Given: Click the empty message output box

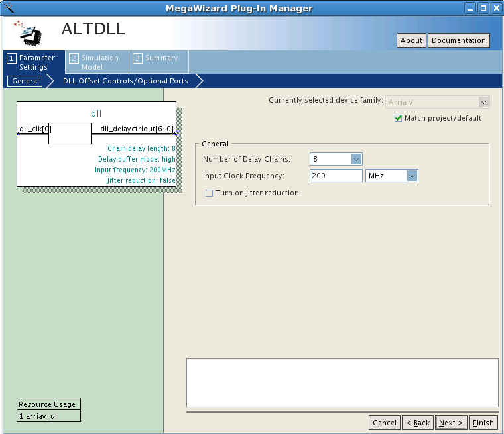Looking at the screenshot, I should click(x=342, y=383).
